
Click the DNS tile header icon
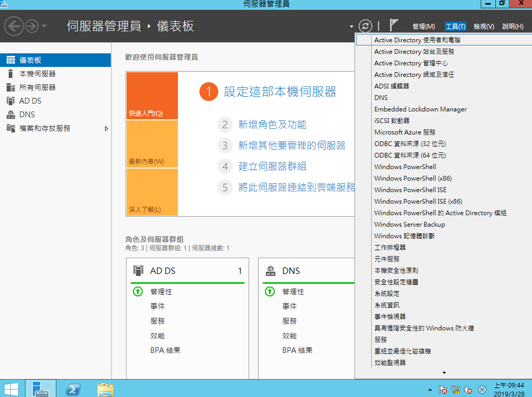pyautogui.click(x=271, y=271)
